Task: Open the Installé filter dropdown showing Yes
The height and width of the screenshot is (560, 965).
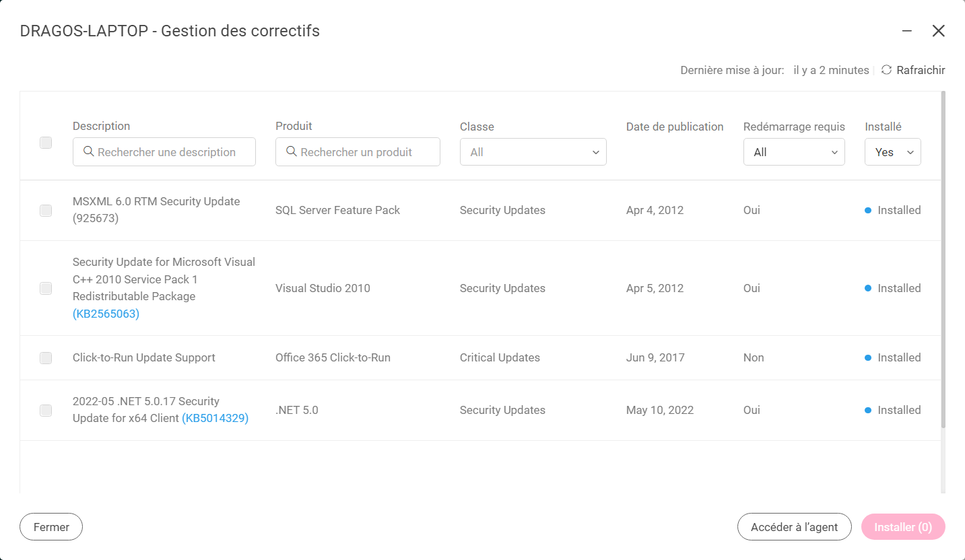Action: tap(893, 152)
